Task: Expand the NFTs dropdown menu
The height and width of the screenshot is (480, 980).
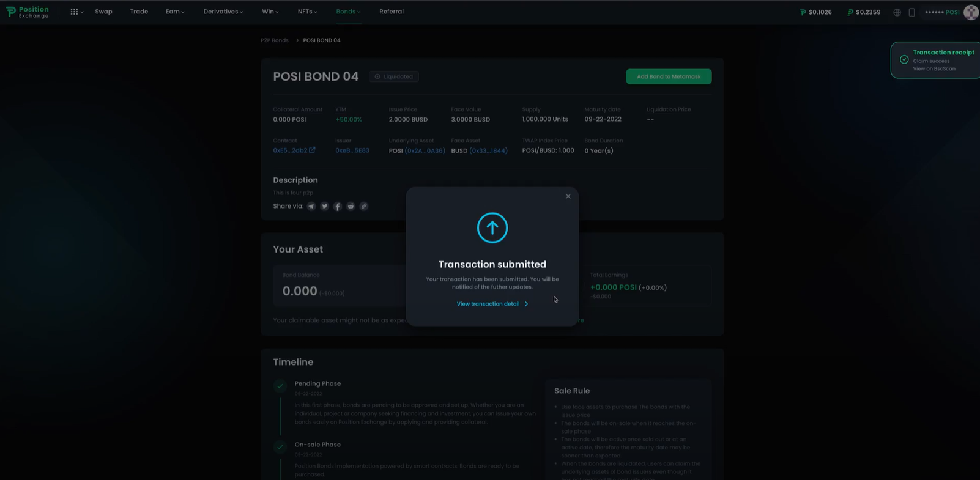Action: pos(307,12)
